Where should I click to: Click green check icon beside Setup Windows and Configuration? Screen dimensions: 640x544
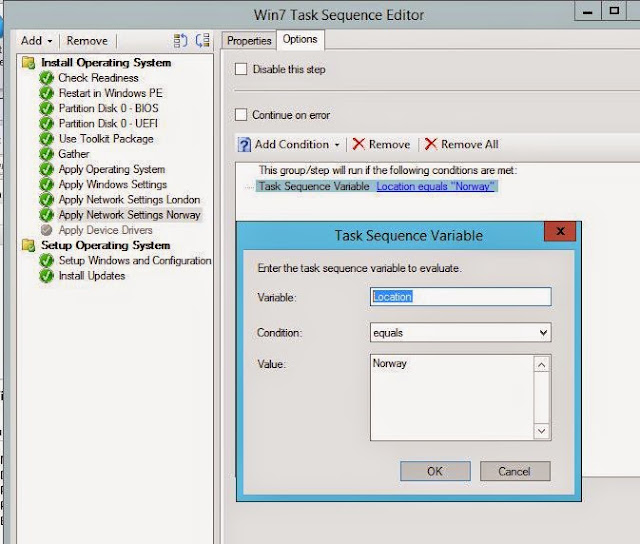47,260
